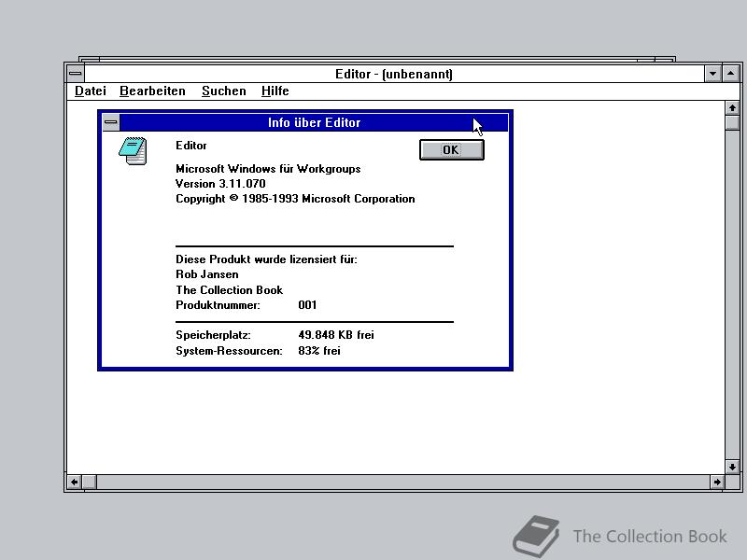Click the 'System-Ressourcen:' label

pyautogui.click(x=229, y=351)
